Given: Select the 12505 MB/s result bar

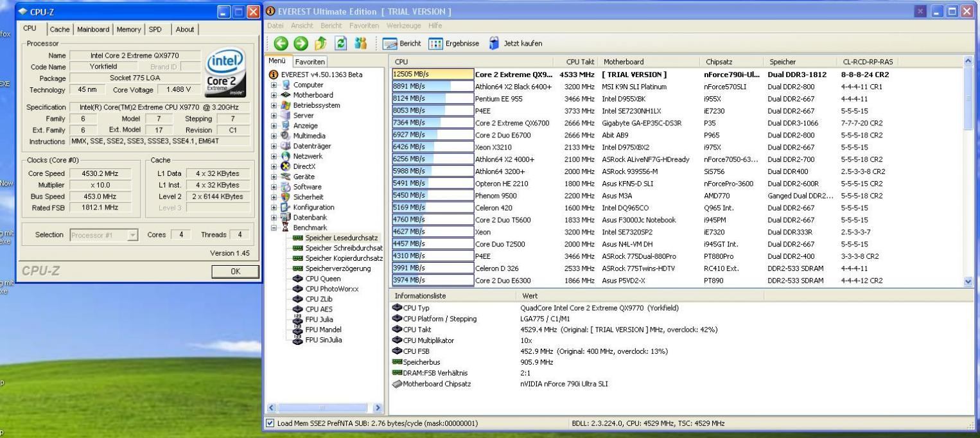Looking at the screenshot, I should click(x=432, y=74).
